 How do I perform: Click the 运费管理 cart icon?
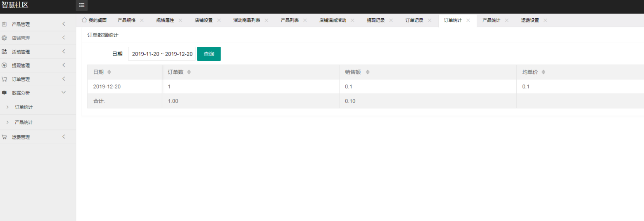4,137
